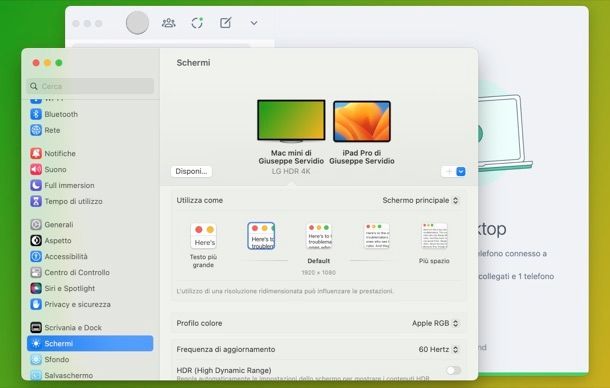Viewport: 610px width, 388px height.
Task: Click the Rete globe icon
Action: [36, 130]
